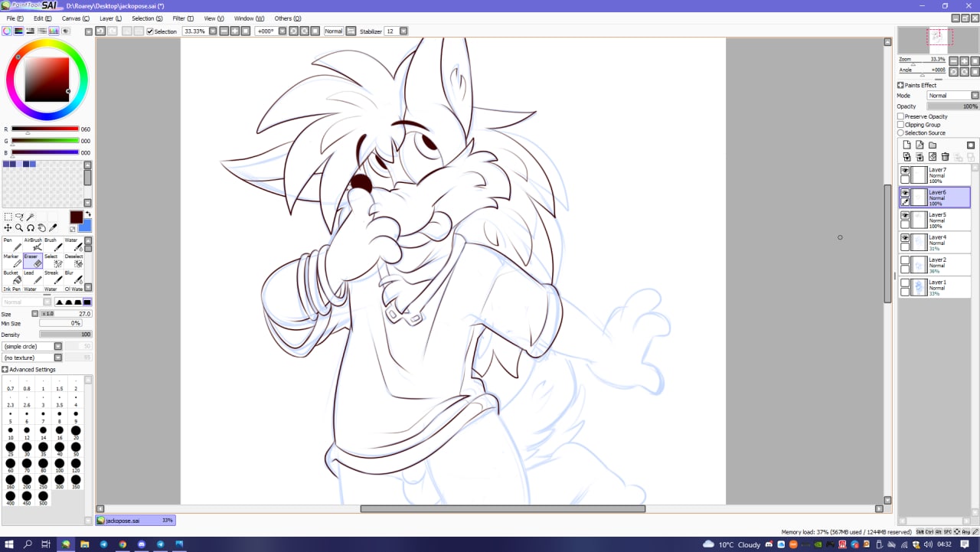
Task: Uncheck the Selection checkbox in toolbar
Action: tap(150, 31)
